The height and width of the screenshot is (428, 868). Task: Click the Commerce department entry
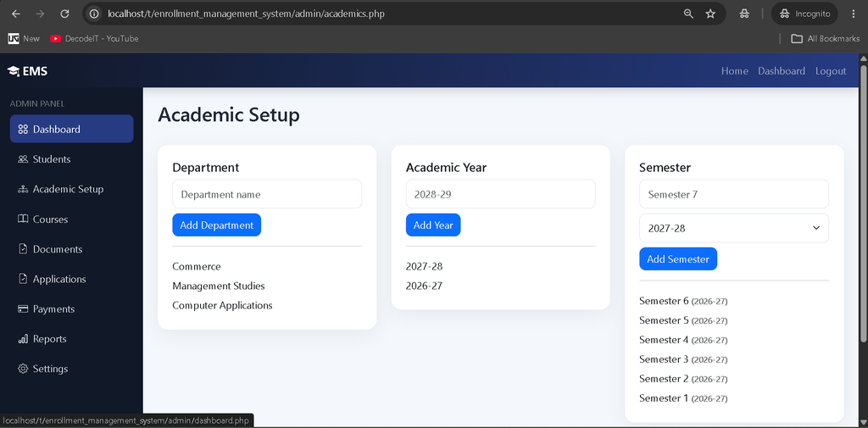tap(197, 266)
